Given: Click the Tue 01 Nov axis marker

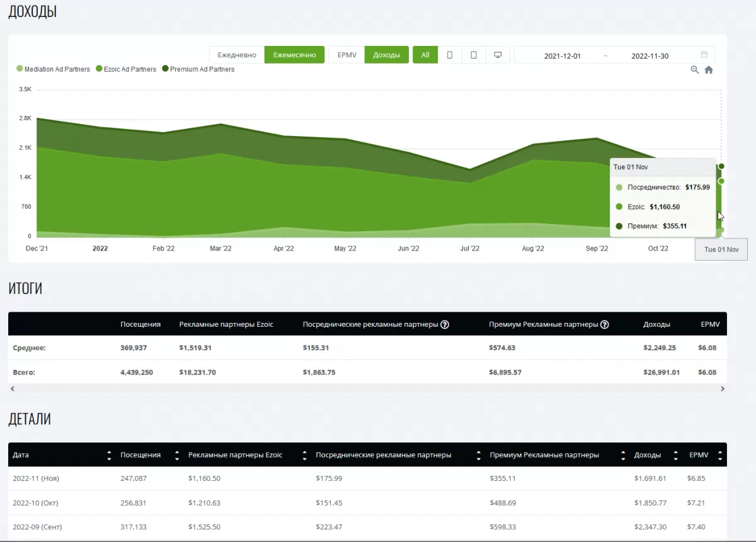Looking at the screenshot, I should pyautogui.click(x=721, y=250).
